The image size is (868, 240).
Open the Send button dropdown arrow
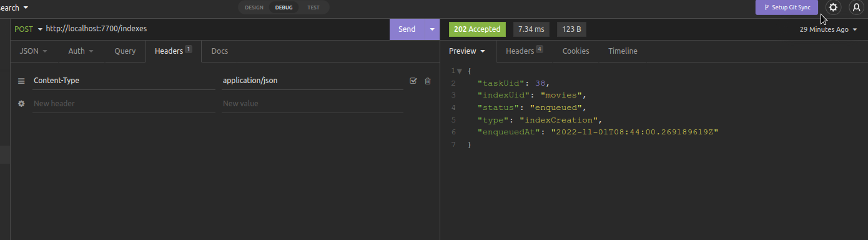(432, 29)
